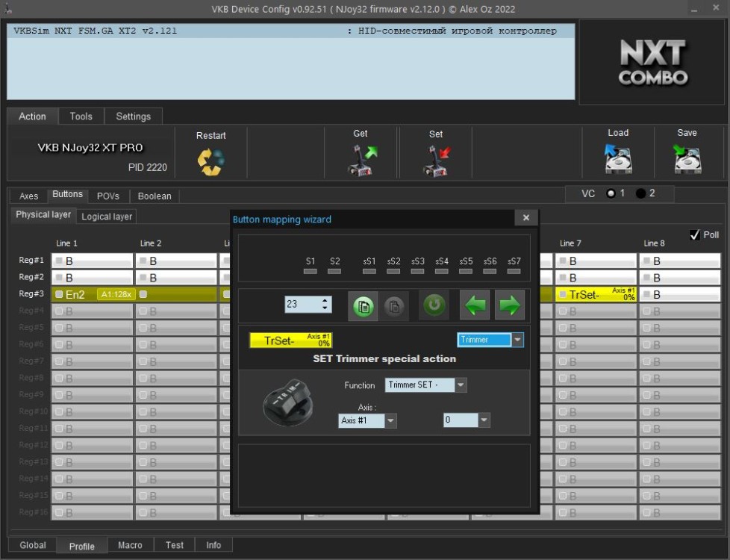This screenshot has height=560, width=730.
Task: Switch to the POVs tab
Action: [107, 196]
